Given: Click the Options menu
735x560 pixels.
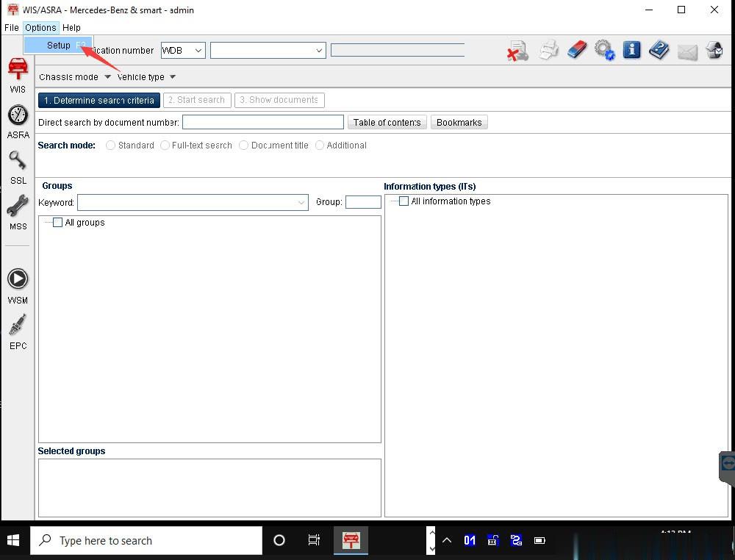Looking at the screenshot, I should point(40,28).
